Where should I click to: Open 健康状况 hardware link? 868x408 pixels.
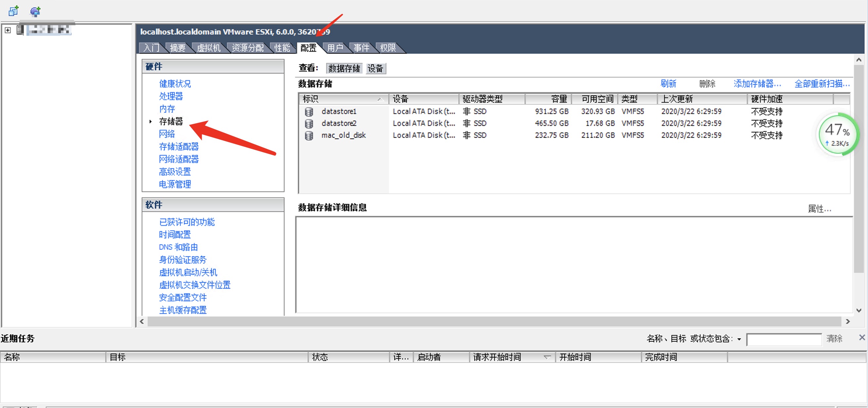click(175, 84)
